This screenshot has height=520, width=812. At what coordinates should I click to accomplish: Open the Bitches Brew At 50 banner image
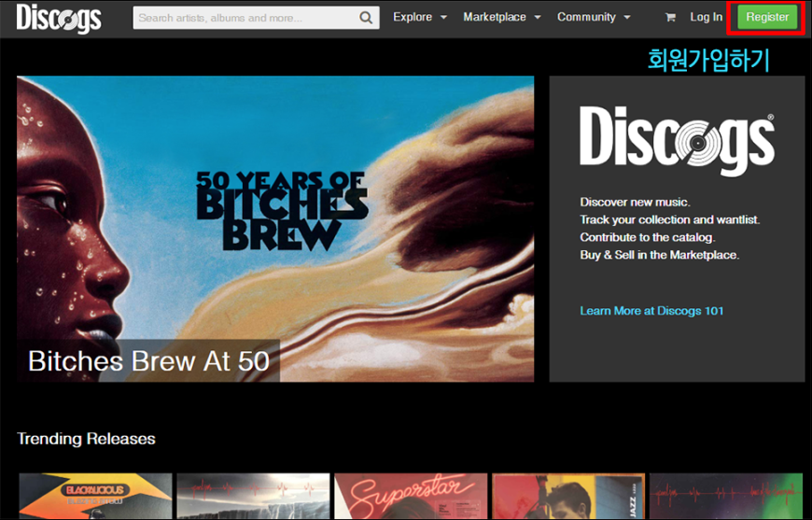275,229
